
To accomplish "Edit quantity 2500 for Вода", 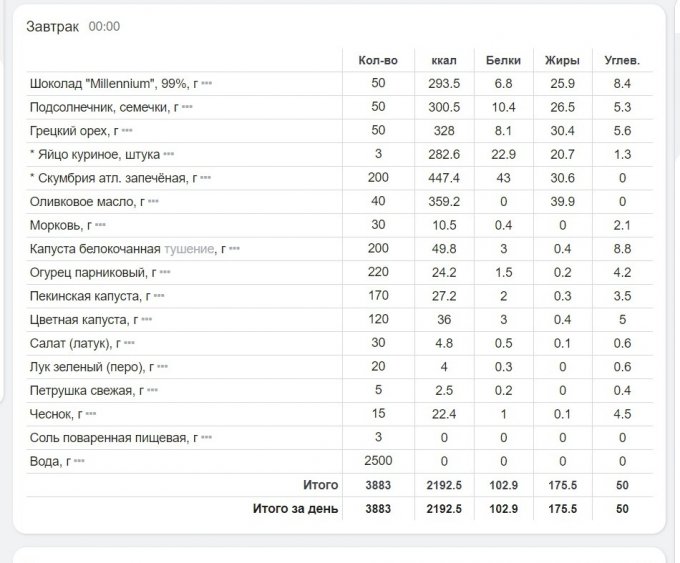I will [x=377, y=461].
